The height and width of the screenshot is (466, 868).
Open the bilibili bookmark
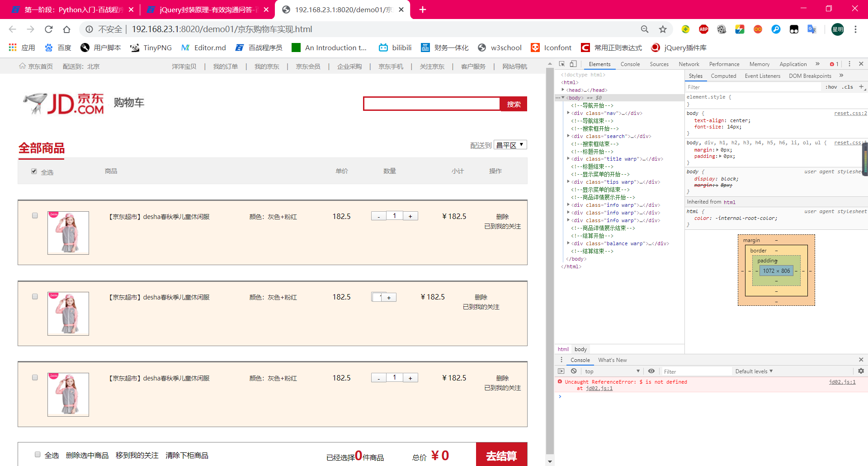click(395, 48)
